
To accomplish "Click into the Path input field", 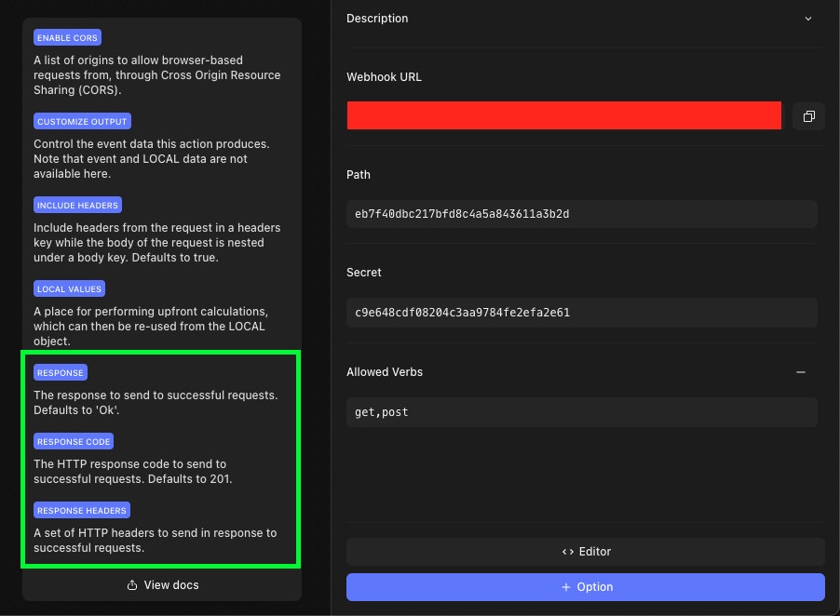I will point(582,214).
